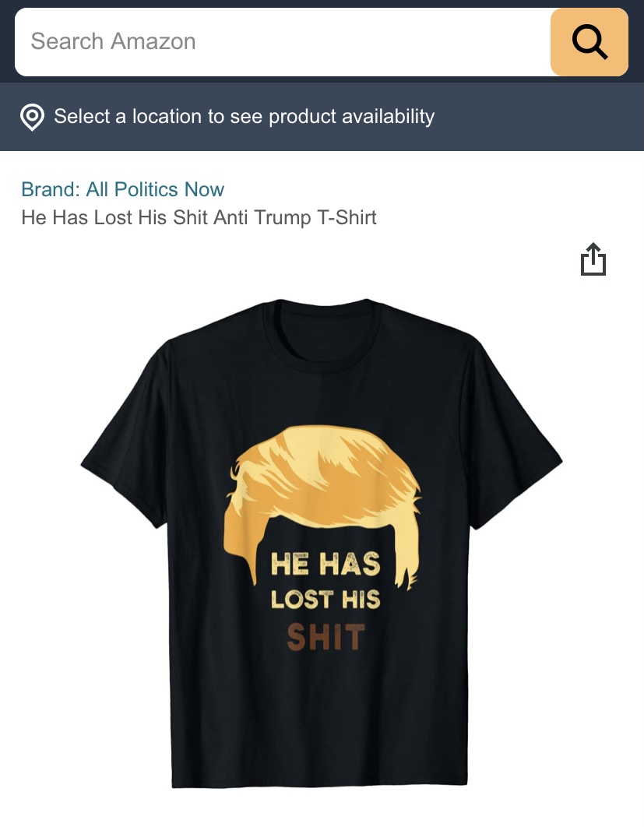Click the blonde hair graphic on the shirt
644x827 pixels.
[x=325, y=491]
